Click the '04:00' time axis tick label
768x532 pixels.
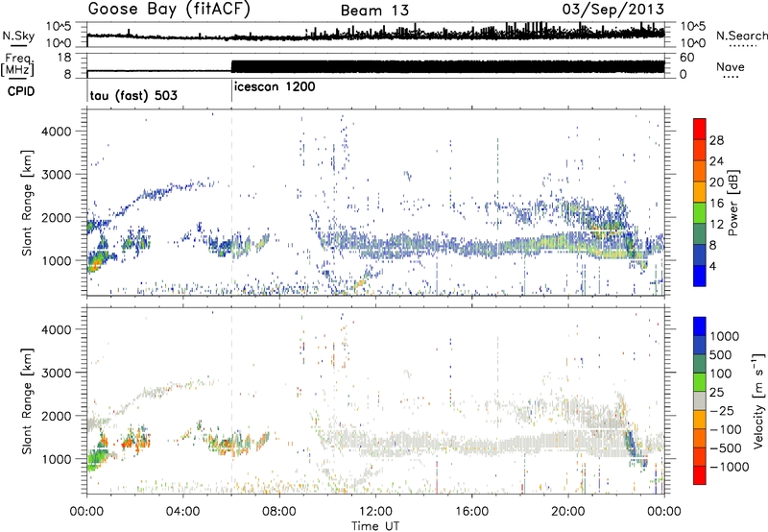click(x=182, y=512)
